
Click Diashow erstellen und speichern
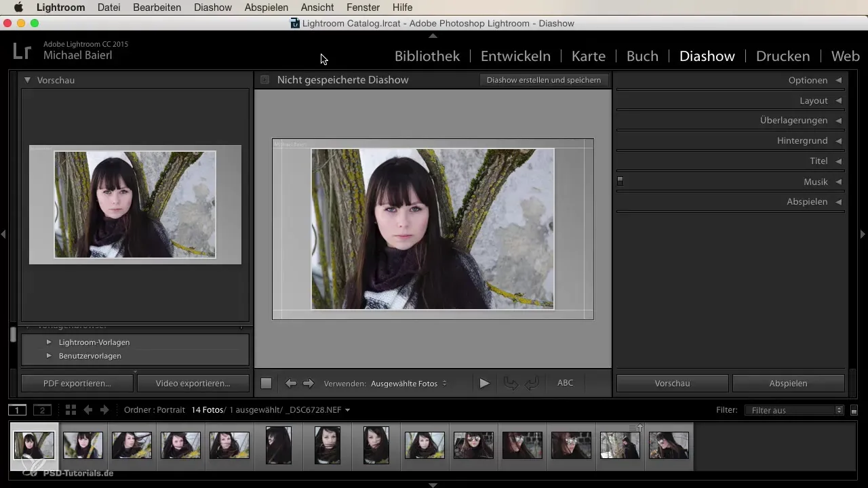click(544, 80)
